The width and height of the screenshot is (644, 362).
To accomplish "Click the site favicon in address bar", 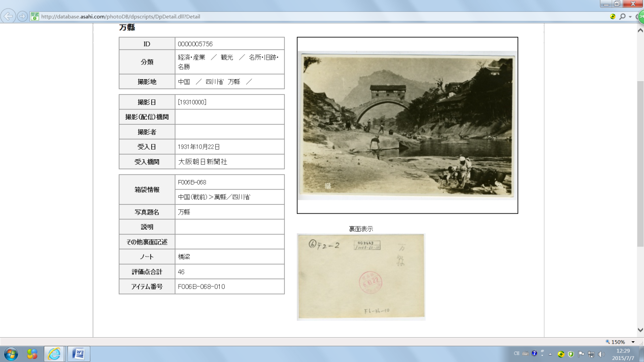I will pyautogui.click(x=35, y=16).
